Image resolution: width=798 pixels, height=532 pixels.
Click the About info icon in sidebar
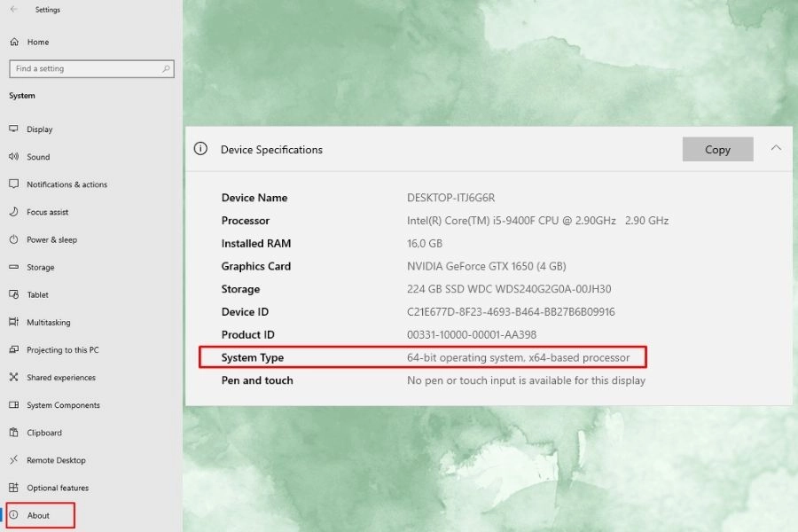click(x=13, y=514)
